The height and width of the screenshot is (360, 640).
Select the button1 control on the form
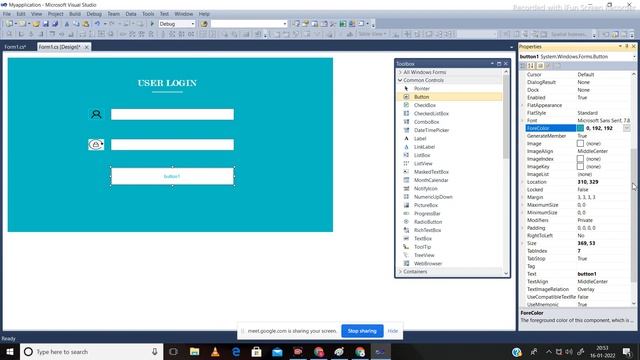pyautogui.click(x=172, y=176)
